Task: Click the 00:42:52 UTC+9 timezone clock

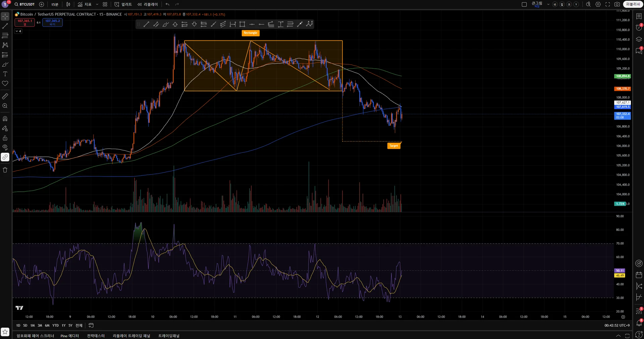Action: tap(617, 325)
